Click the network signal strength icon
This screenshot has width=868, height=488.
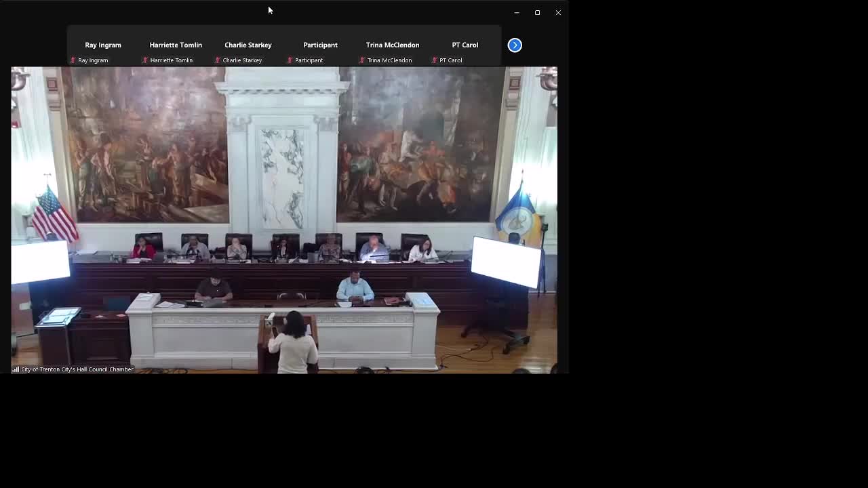15,369
